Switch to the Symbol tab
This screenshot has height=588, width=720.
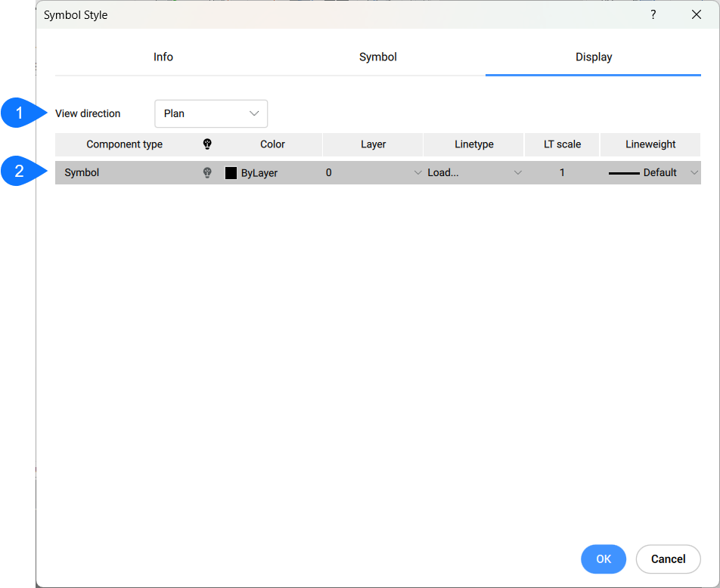[x=377, y=57]
